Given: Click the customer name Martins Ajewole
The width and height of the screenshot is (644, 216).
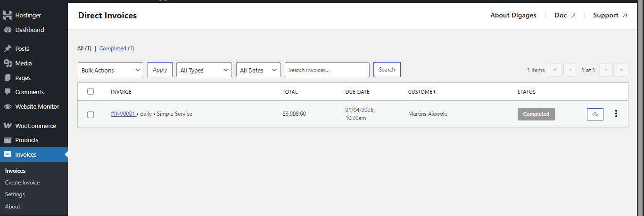Looking at the screenshot, I should pyautogui.click(x=428, y=114).
